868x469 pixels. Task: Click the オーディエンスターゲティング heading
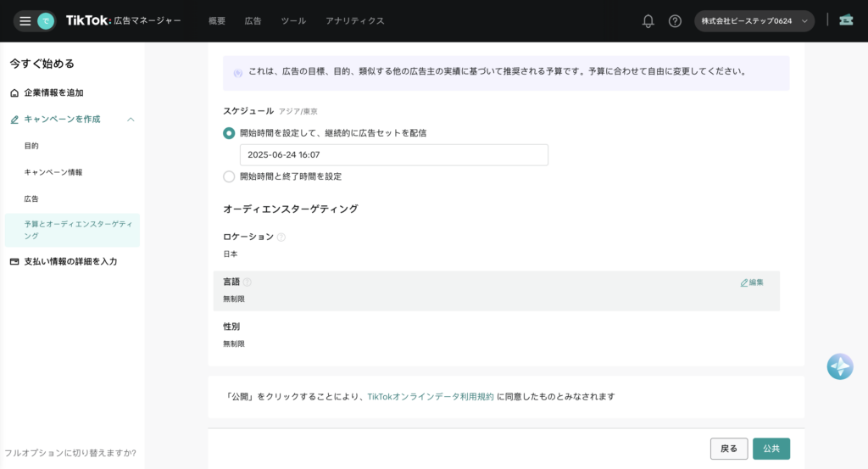pyautogui.click(x=291, y=209)
